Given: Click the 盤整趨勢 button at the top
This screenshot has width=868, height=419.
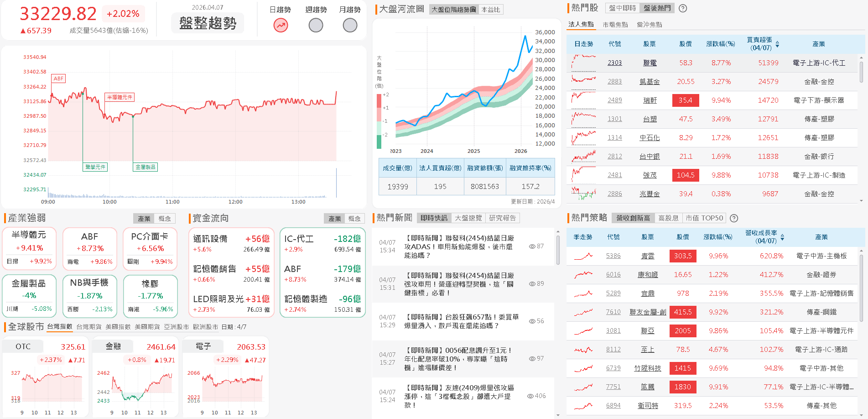Looking at the screenshot, I should (x=208, y=23).
